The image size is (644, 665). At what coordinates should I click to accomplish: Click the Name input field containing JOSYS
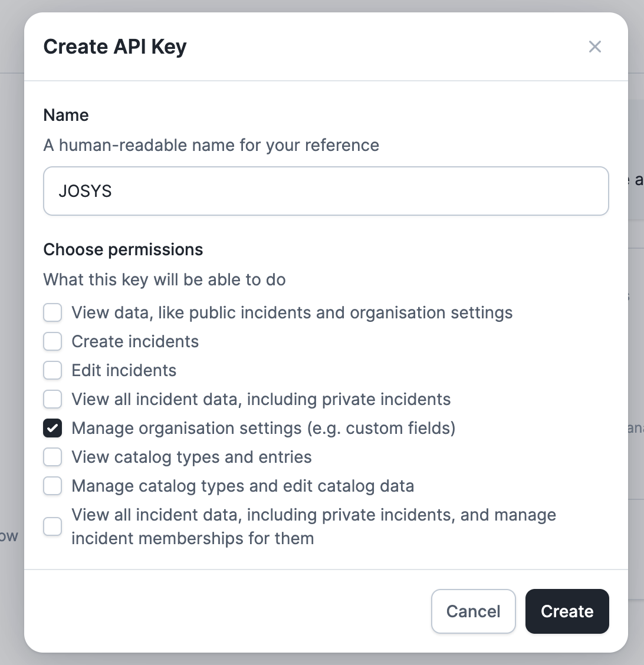pyautogui.click(x=326, y=191)
